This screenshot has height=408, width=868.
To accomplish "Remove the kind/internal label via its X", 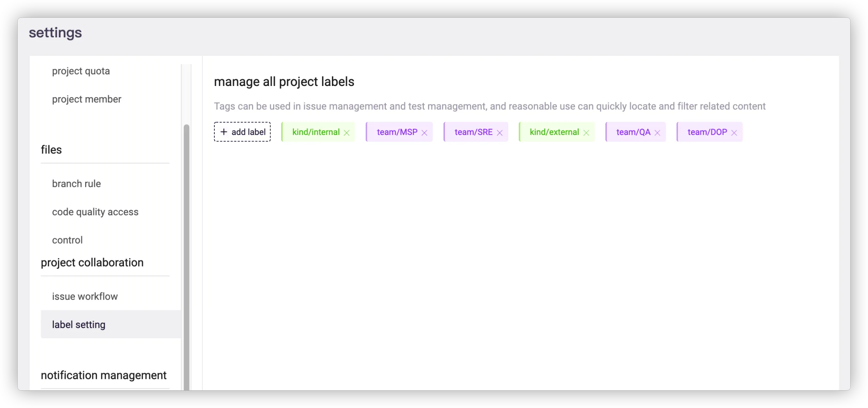I will point(347,133).
